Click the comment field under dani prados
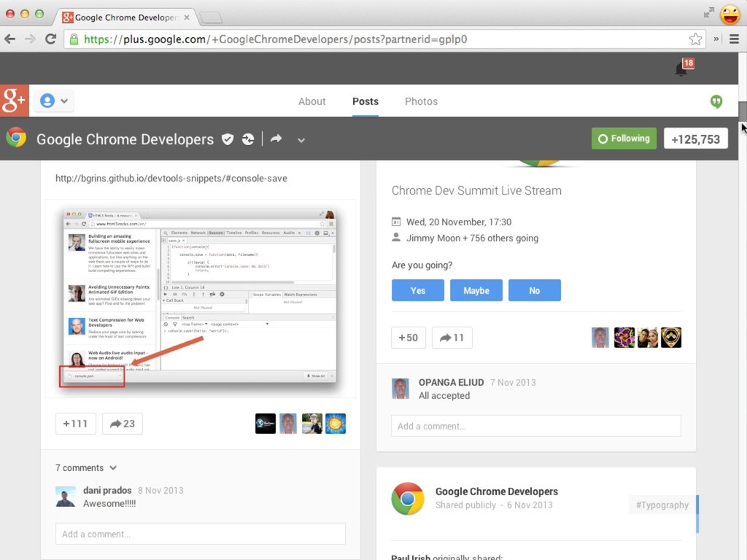Viewport: 747px width, 560px height. [x=200, y=534]
